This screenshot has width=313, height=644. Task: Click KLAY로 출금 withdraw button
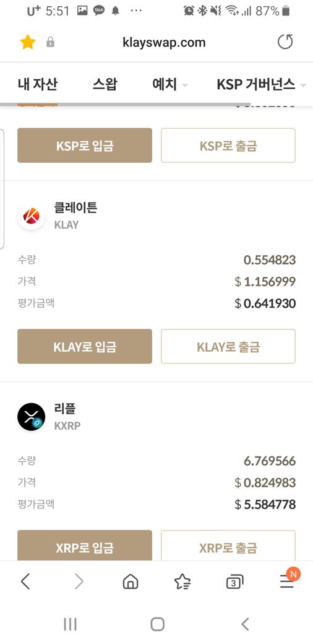click(228, 347)
